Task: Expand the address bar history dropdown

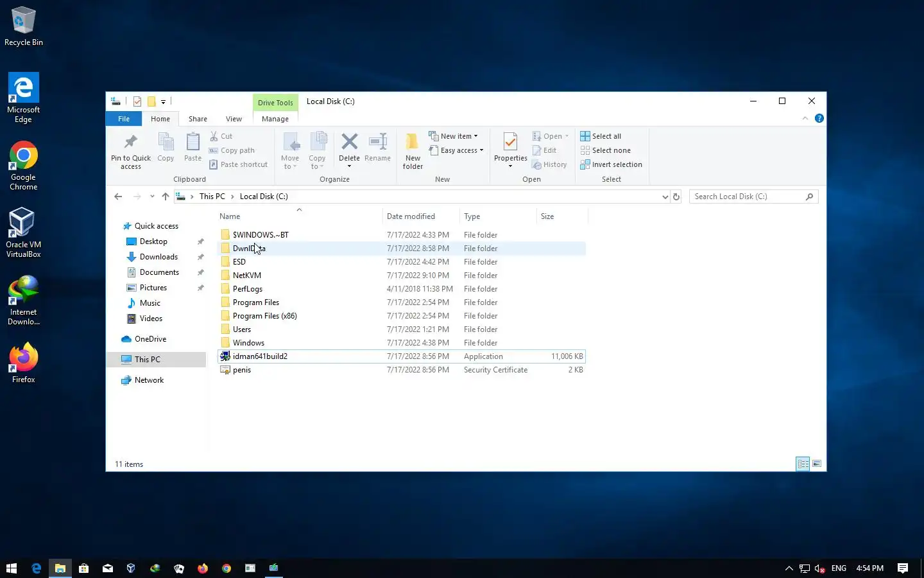Action: pyautogui.click(x=665, y=197)
